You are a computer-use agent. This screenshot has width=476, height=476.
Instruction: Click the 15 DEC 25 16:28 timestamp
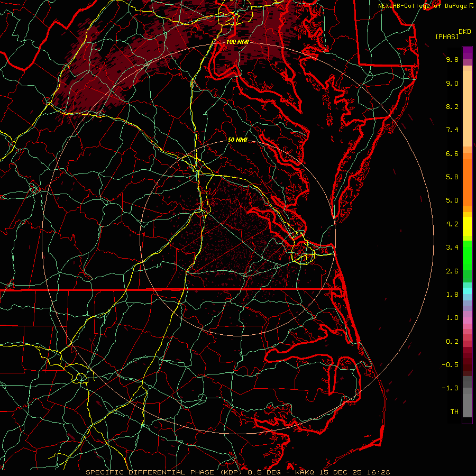(355, 472)
